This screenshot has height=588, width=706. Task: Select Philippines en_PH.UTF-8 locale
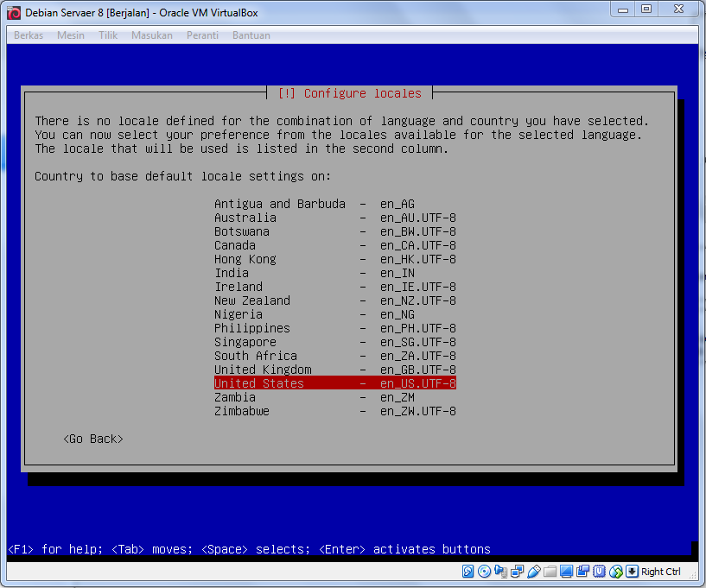point(335,328)
